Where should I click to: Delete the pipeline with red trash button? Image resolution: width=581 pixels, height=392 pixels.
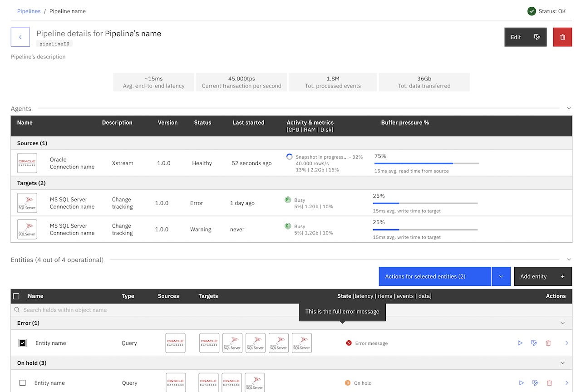pyautogui.click(x=562, y=37)
